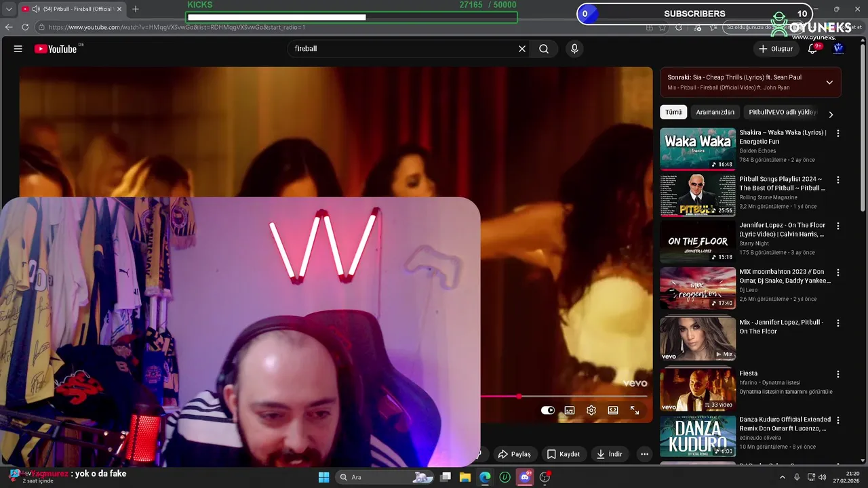Open the account avatar menu
The height and width of the screenshot is (488, 868).
(838, 49)
